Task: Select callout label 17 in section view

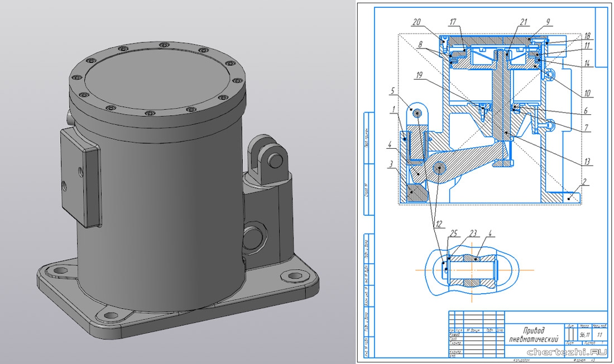Action: tap(453, 22)
